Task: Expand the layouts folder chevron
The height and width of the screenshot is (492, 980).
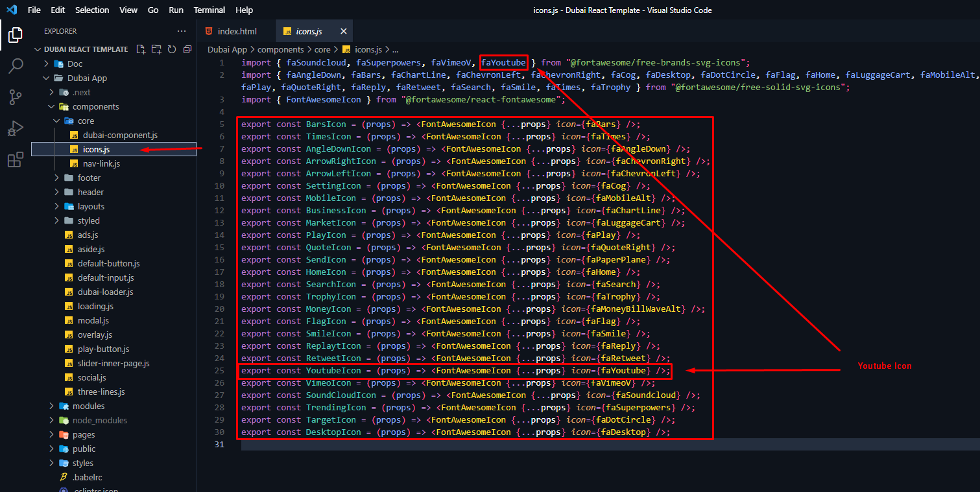Action: pos(57,206)
